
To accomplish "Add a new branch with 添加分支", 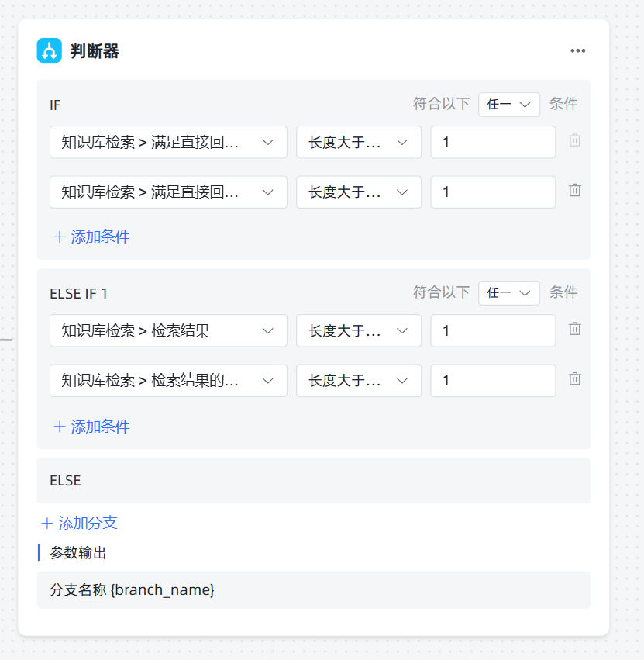I will click(79, 523).
